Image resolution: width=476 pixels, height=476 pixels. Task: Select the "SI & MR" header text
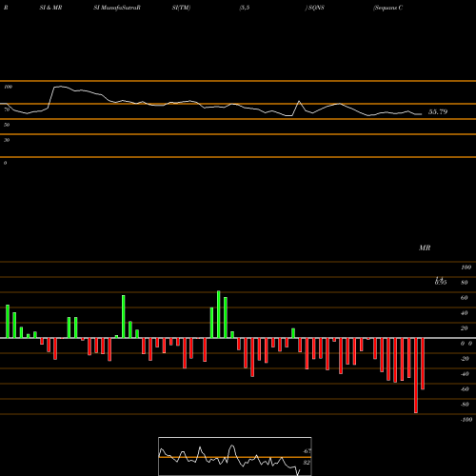(x=50, y=8)
